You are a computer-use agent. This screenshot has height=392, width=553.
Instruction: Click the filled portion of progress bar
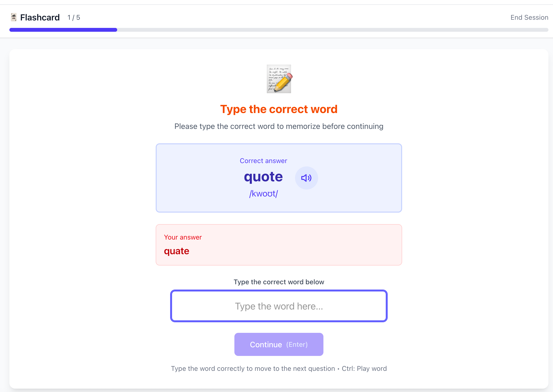click(x=63, y=30)
